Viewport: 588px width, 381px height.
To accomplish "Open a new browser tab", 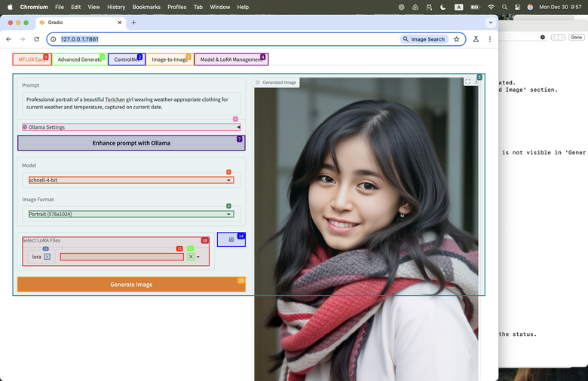I will point(133,23).
